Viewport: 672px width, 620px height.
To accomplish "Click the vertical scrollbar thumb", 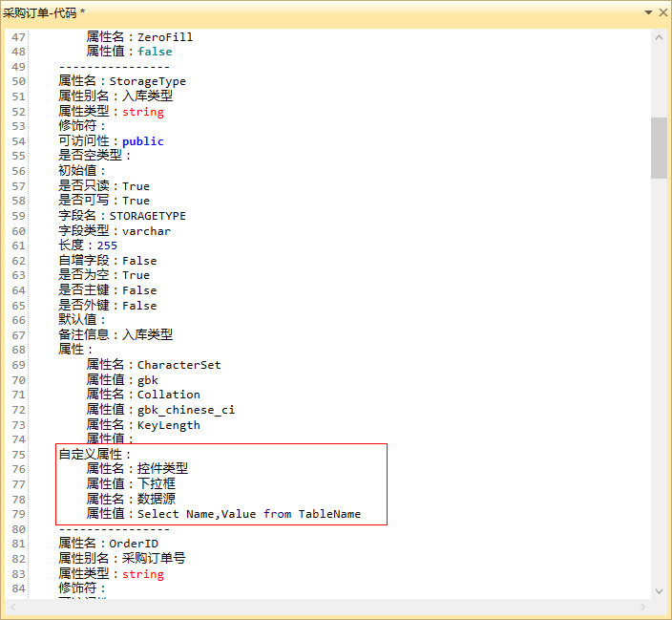I will point(659,148).
